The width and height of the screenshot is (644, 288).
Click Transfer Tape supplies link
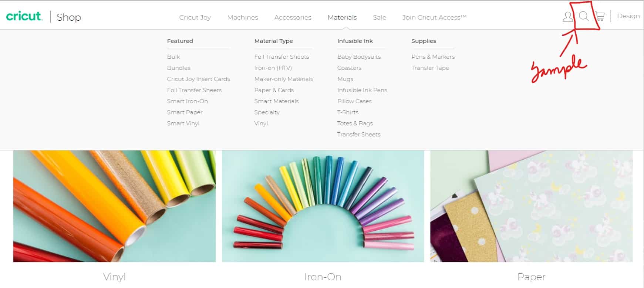pyautogui.click(x=430, y=68)
